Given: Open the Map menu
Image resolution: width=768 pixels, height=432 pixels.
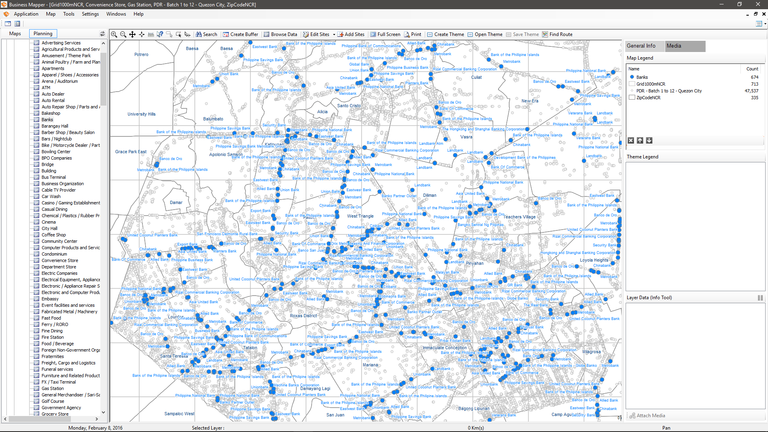Looking at the screenshot, I should click(50, 14).
